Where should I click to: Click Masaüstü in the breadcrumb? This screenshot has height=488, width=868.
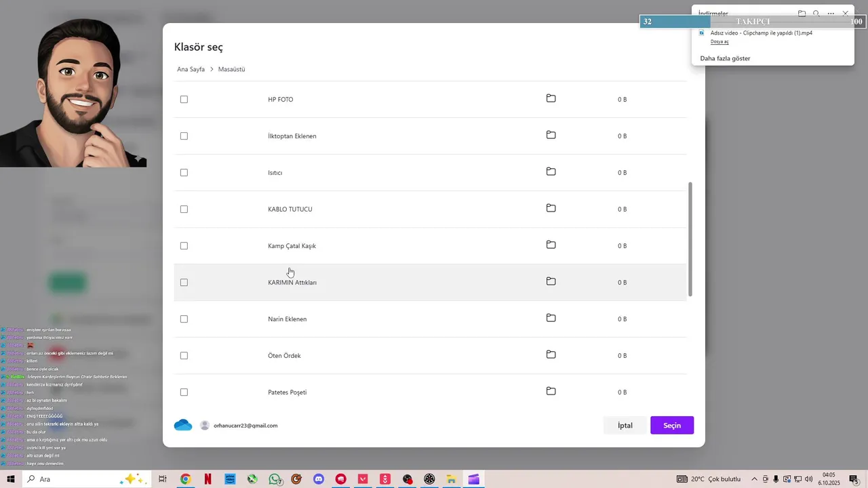pos(231,69)
